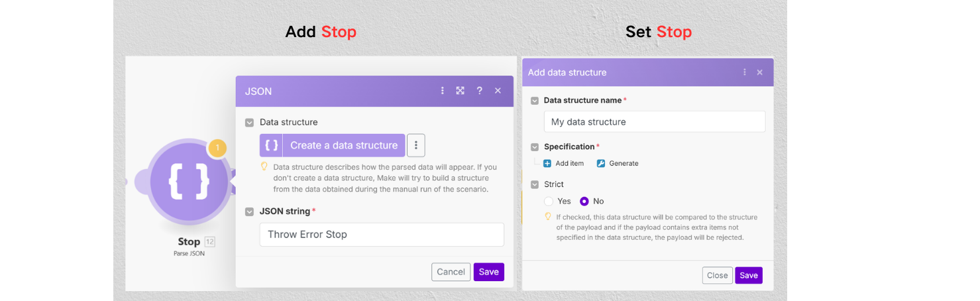Viewport: 980px width, 301px height.
Task: Expand the JSON dialog to fullscreen
Action: tap(461, 91)
